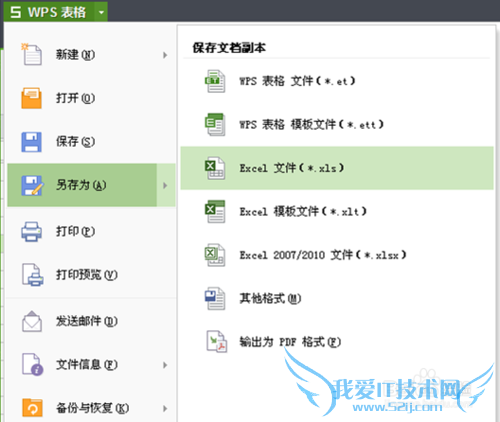The image size is (500, 422).
Task: Choose 输出为 PDF 格式(F)
Action: click(337, 342)
